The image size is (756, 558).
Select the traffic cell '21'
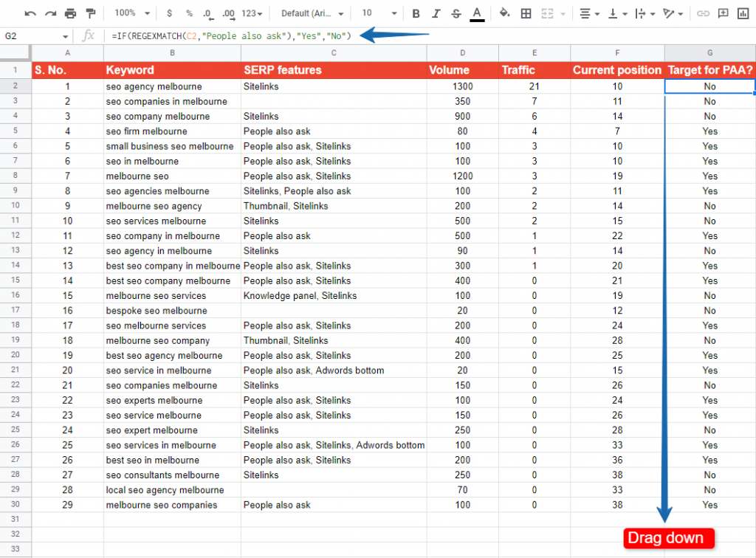(535, 86)
